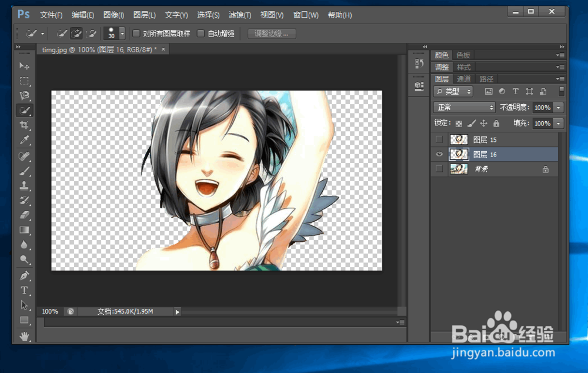Toggle the layer filtering switch
Image resolution: width=588 pixels, height=373 pixels.
coord(562,91)
